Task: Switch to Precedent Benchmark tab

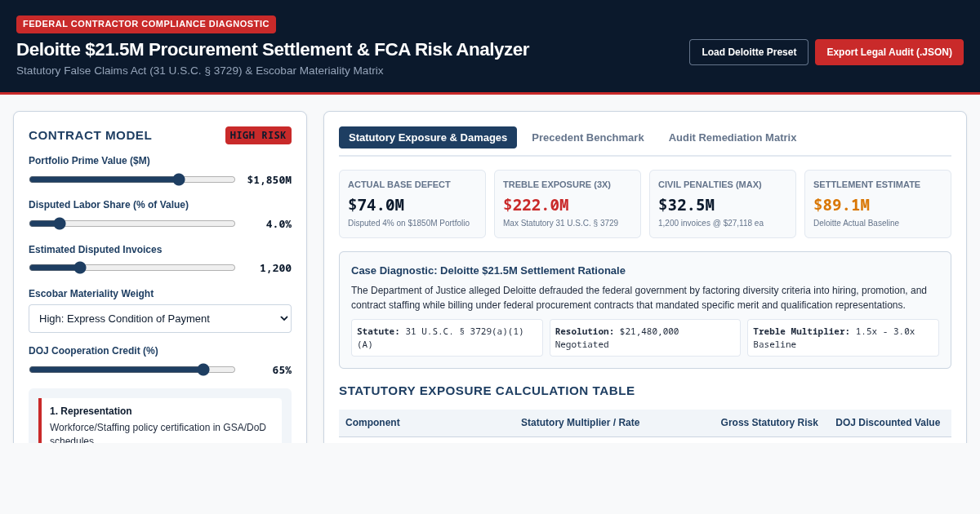Action: coord(588,137)
